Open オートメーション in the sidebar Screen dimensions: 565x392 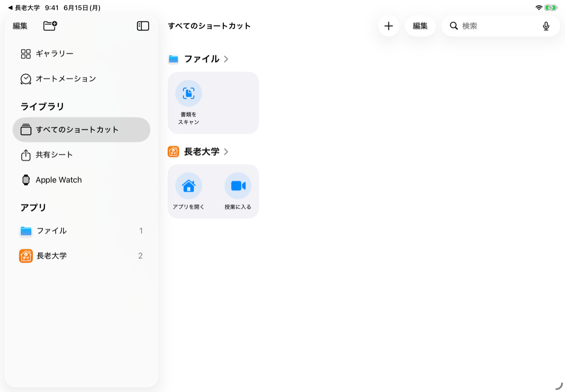pos(82,79)
